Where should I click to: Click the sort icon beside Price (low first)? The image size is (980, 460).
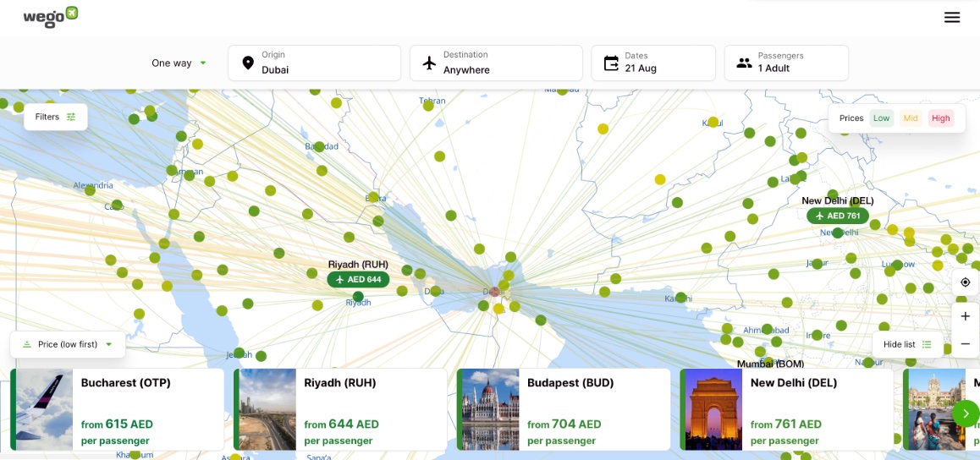click(27, 344)
